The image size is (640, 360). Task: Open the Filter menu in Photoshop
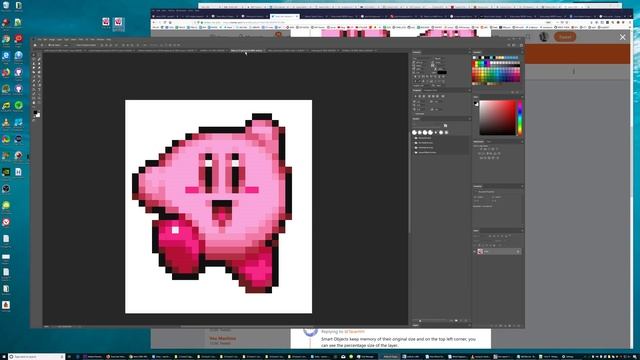81,40
